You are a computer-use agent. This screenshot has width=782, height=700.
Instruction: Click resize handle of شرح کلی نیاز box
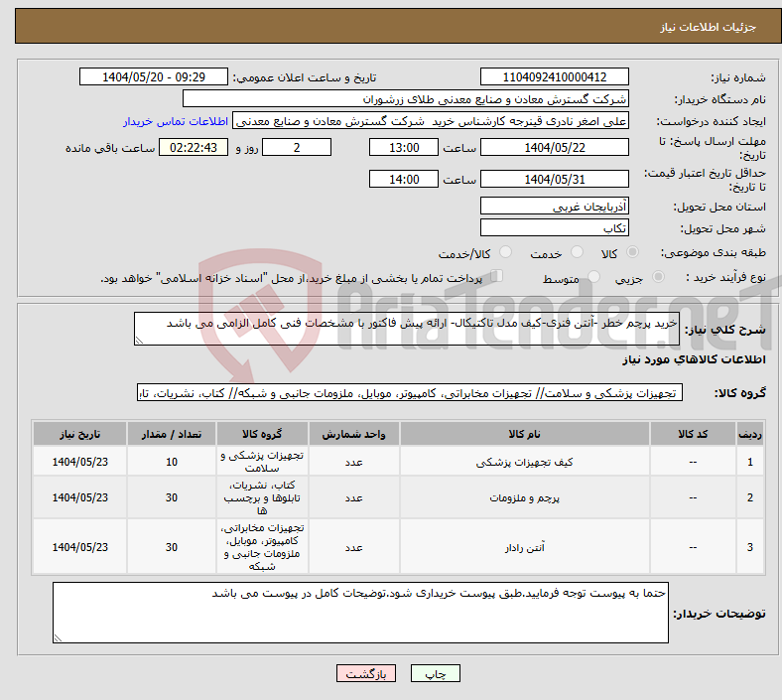139,341
